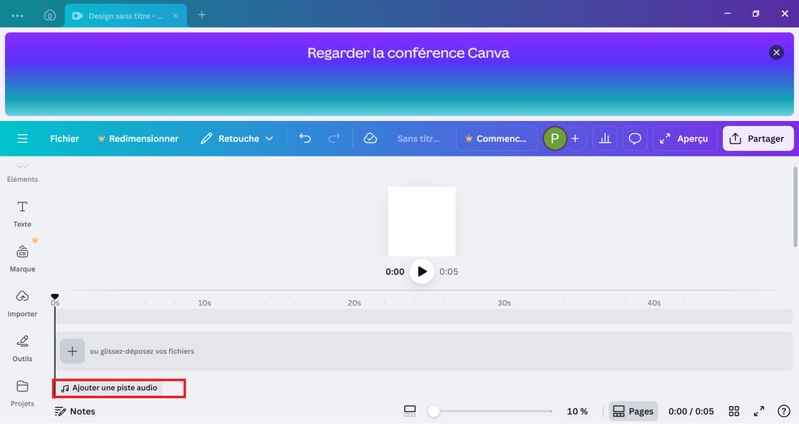Viewport: 799px width, 424px height.
Task: Select the Texte sidebar tool
Action: (x=22, y=214)
